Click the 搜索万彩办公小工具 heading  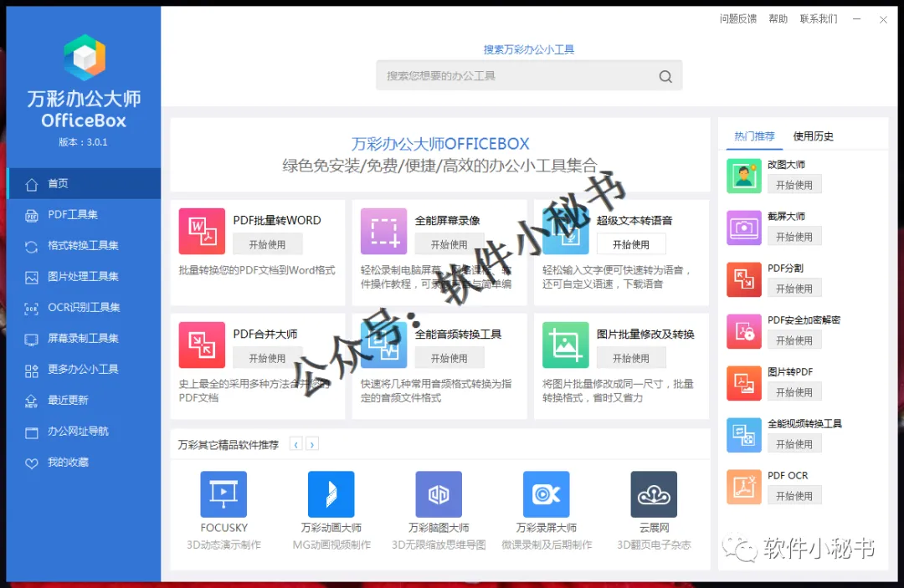click(x=529, y=49)
